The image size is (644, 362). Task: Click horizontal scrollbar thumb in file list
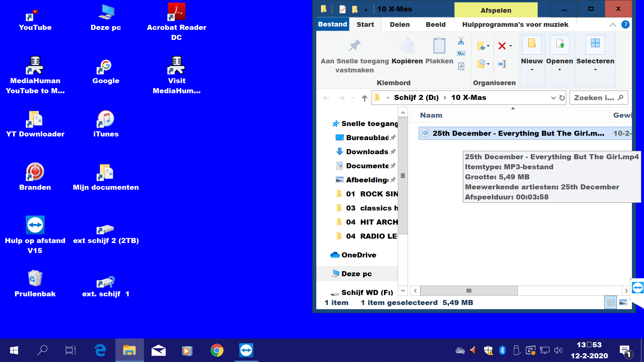point(469,291)
